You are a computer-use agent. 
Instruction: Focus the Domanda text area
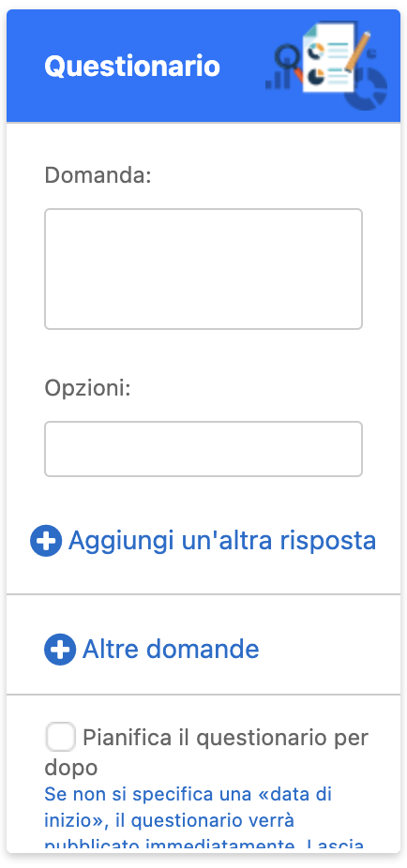pos(203,269)
